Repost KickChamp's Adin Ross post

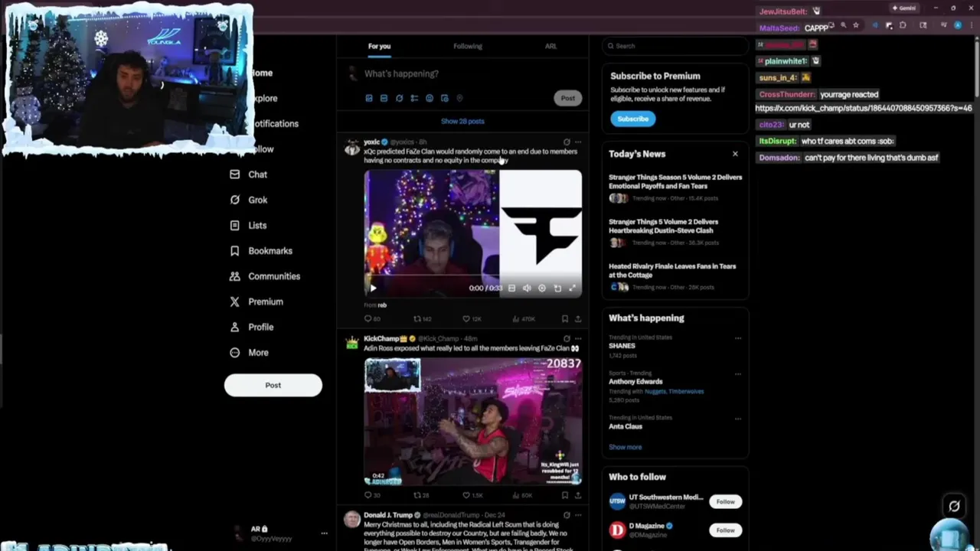[422, 495]
